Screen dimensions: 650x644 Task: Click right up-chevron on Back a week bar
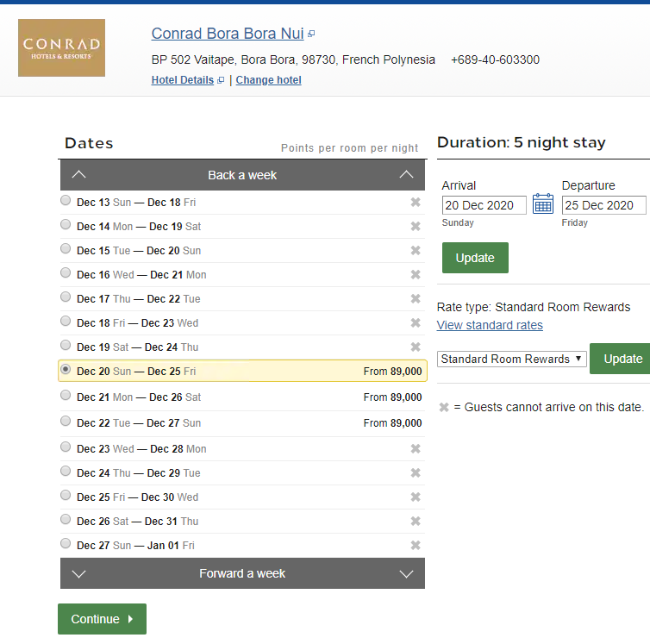[x=406, y=175]
